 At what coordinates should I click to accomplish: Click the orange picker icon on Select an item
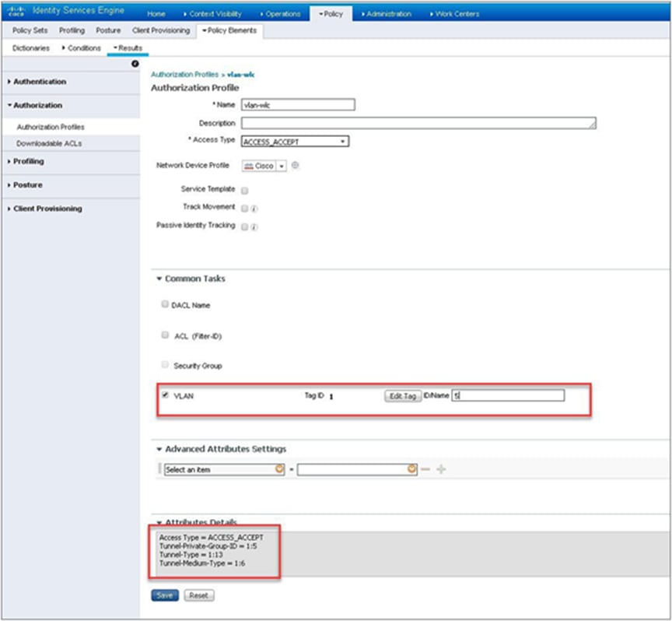280,470
